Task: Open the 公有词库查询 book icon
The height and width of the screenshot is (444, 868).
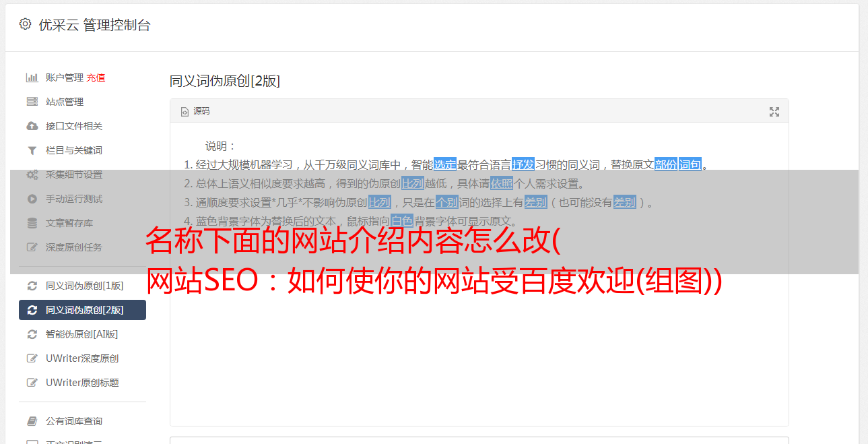Action: click(32, 421)
